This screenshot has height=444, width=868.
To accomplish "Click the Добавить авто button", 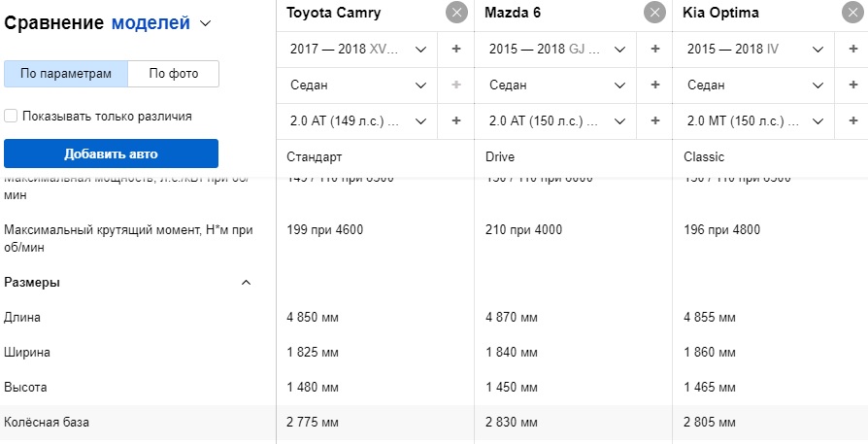I will (x=112, y=154).
